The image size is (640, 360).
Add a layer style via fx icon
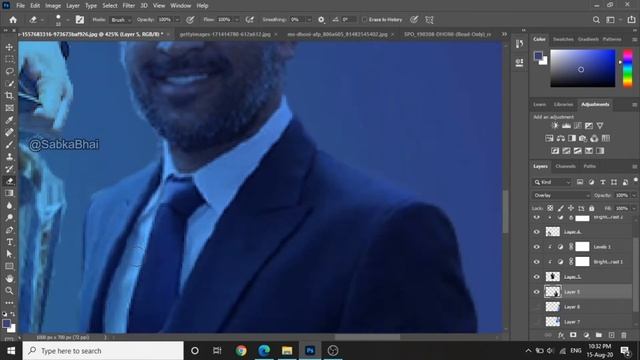pos(561,335)
